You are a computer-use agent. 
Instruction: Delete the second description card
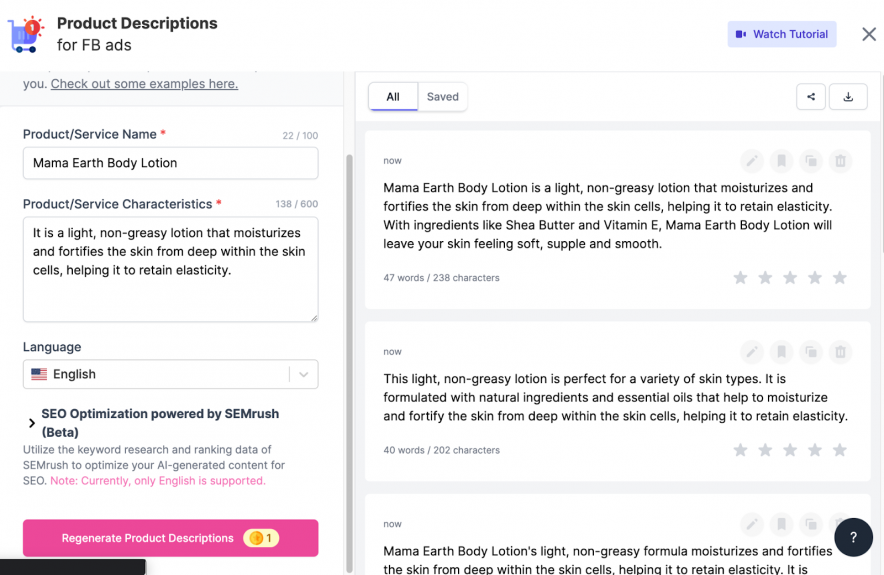(840, 352)
